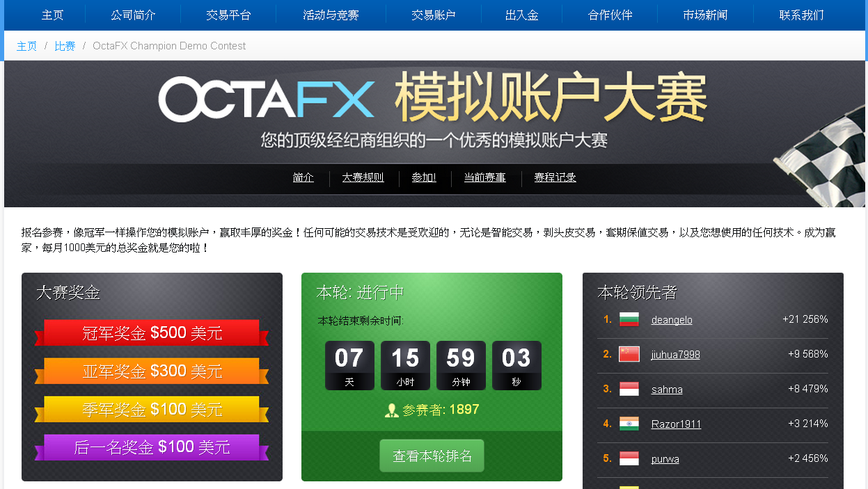Click the 比赛 breadcrumb link
The width and height of the screenshot is (868, 489).
click(65, 46)
